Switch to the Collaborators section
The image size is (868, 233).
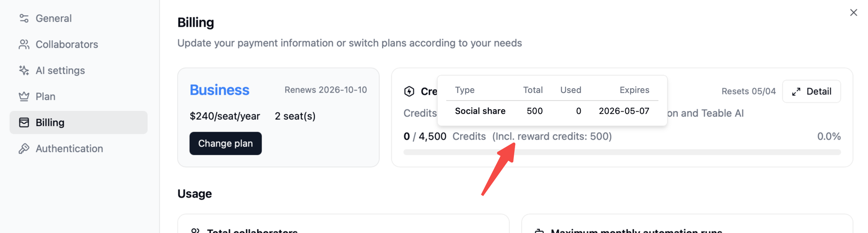coord(67,44)
